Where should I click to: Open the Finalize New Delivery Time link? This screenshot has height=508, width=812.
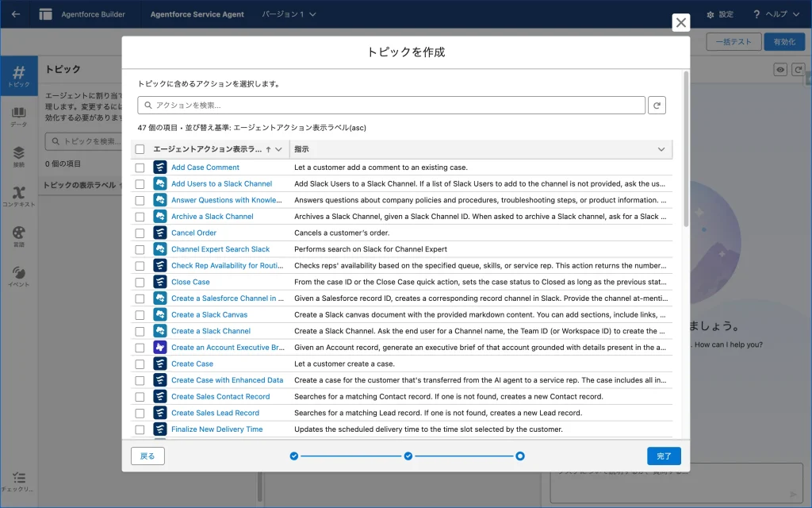[216, 429]
